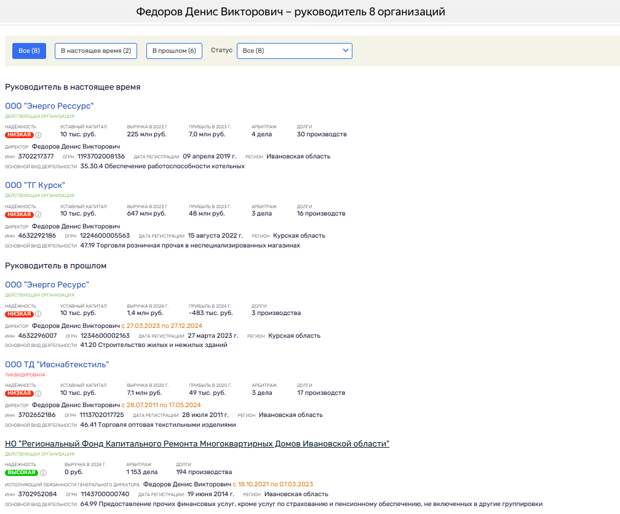
Task: Click the '17 производств' debts value
Action: click(x=321, y=393)
